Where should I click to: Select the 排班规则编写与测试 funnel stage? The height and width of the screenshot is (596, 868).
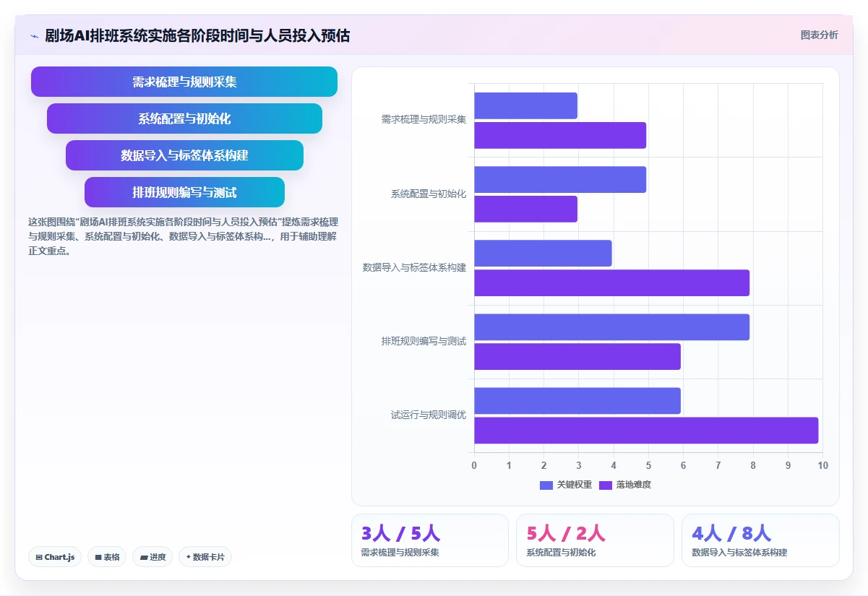coord(184,192)
